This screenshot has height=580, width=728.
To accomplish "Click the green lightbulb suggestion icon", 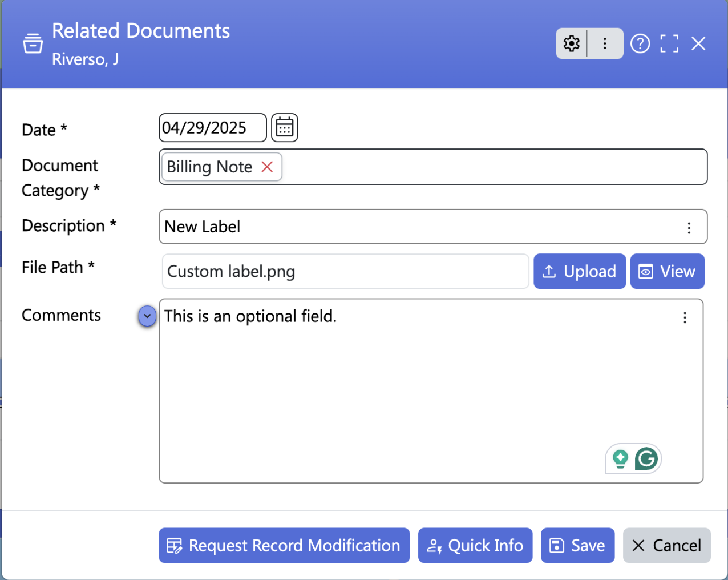I will pyautogui.click(x=620, y=458).
